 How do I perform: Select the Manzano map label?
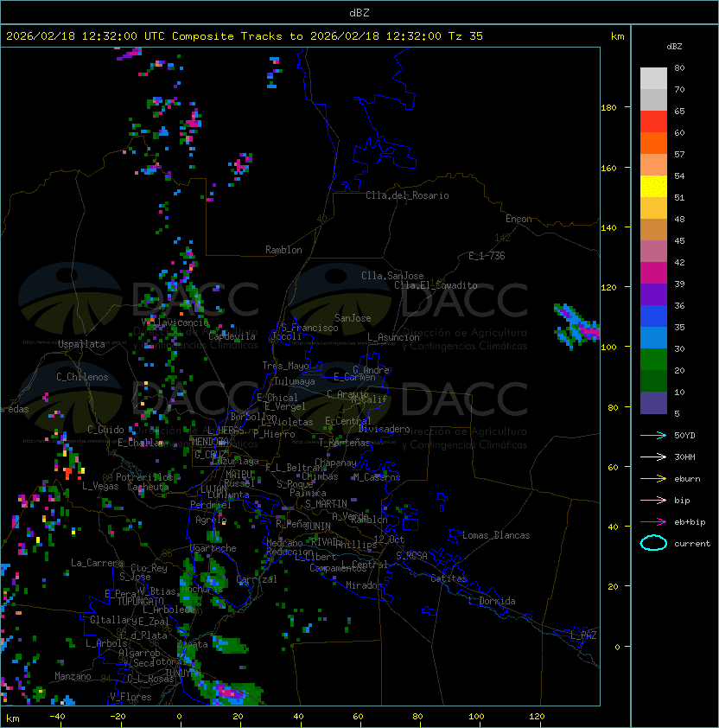73,676
